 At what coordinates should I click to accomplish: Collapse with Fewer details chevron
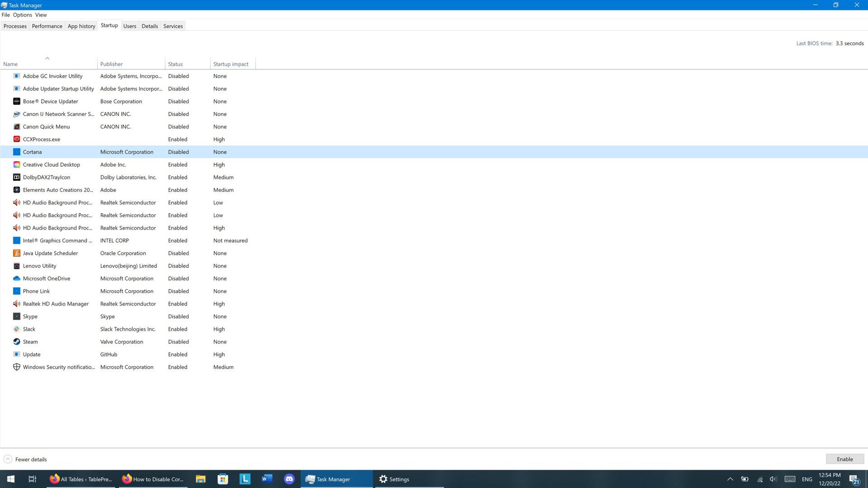[8, 459]
